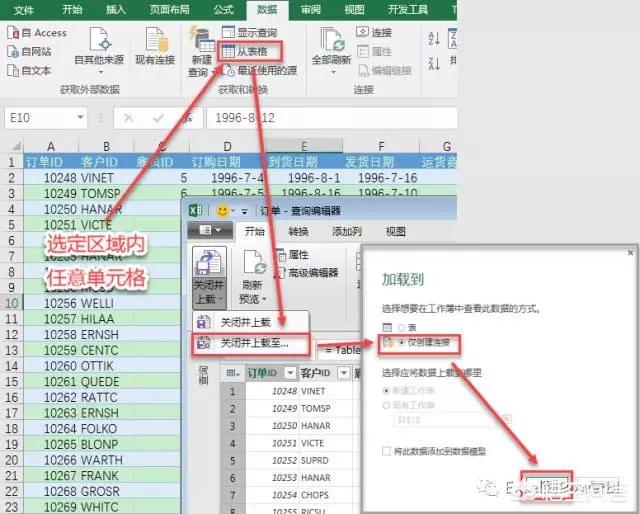Sort descending with the Z-A icon
Image resolution: width=640 pixels, height=514 pixels.
pyautogui.click(x=433, y=64)
